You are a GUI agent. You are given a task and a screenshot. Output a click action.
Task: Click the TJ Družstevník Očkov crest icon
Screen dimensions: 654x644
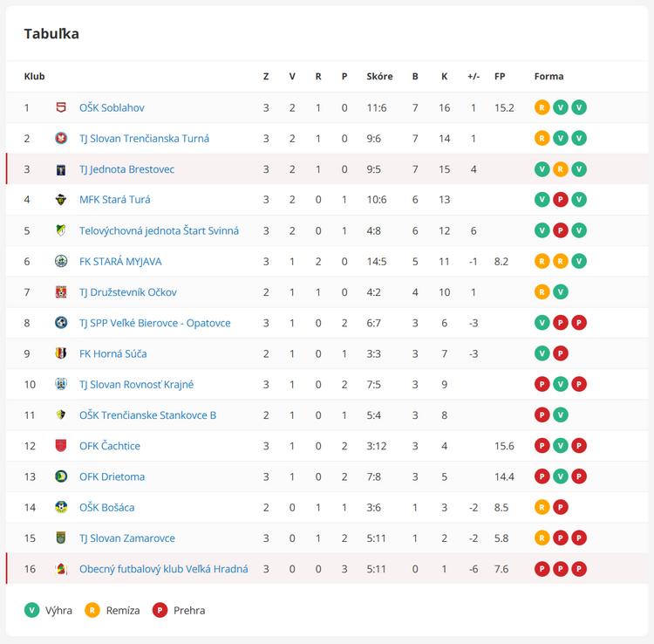tap(61, 291)
